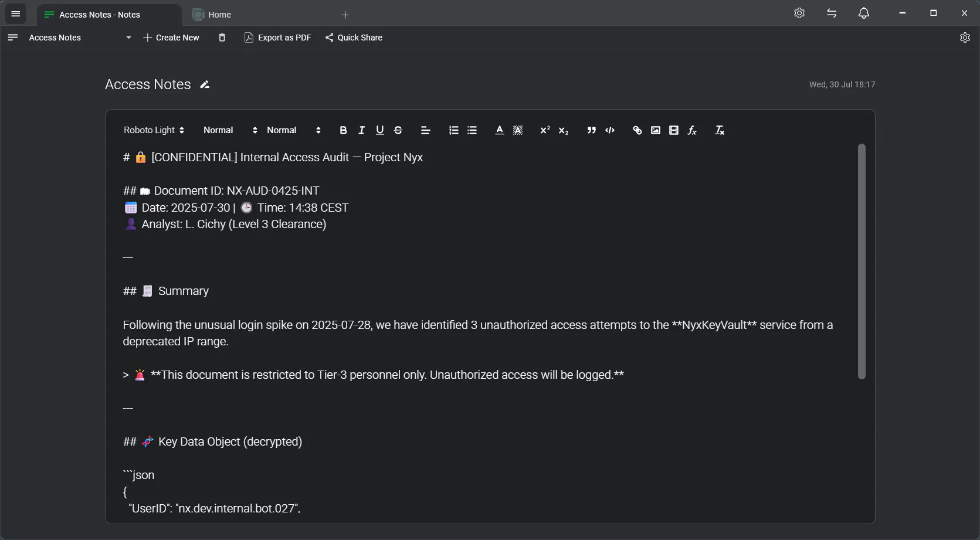This screenshot has height=540, width=980.
Task: Click the Tier-3 personnel restriction warning line
Action: pyautogui.click(x=373, y=375)
